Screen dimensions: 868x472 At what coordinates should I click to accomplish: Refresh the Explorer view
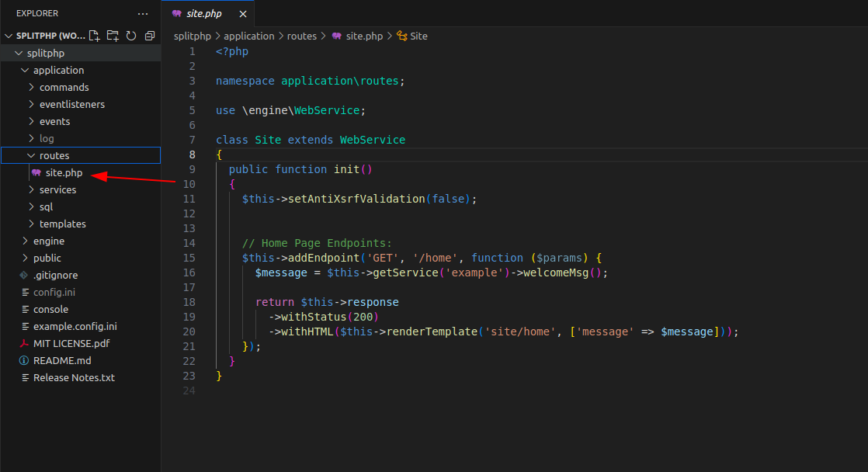click(x=130, y=35)
